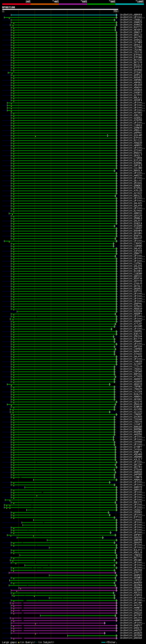Select the UniRef100_Q4SBZ5 label
The height and width of the screenshot is (644, 146).
(131, 633)
